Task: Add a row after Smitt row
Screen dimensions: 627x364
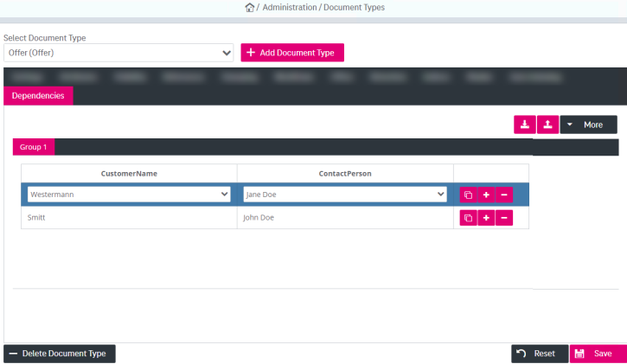Action: point(486,218)
